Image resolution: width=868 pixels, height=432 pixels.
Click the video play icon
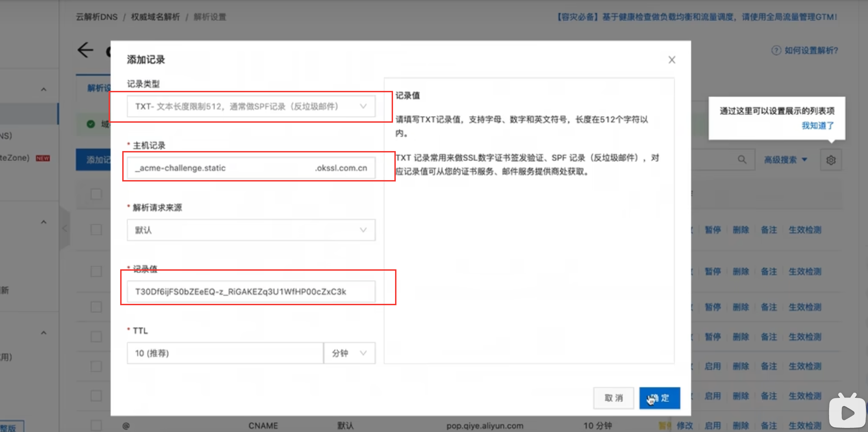[x=847, y=413]
